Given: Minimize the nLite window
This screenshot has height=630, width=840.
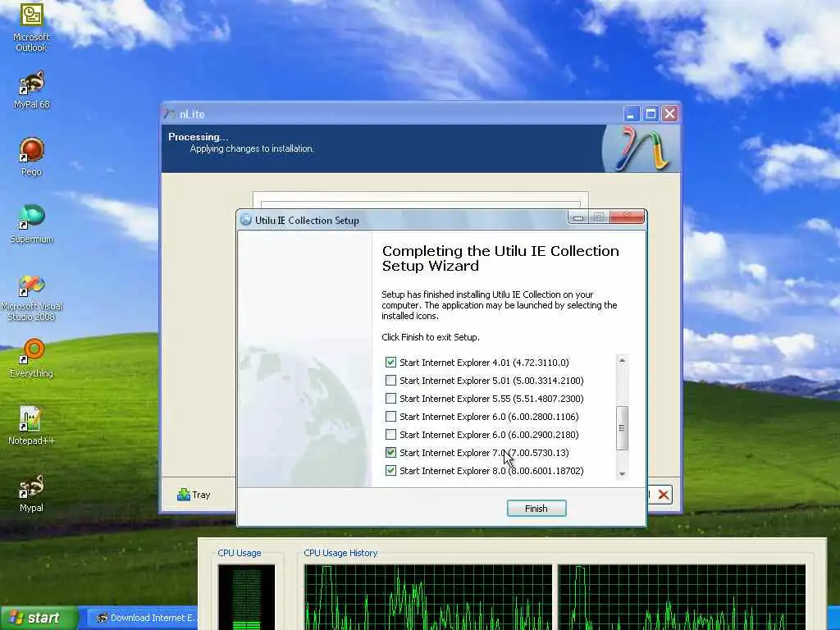Looking at the screenshot, I should click(631, 114).
